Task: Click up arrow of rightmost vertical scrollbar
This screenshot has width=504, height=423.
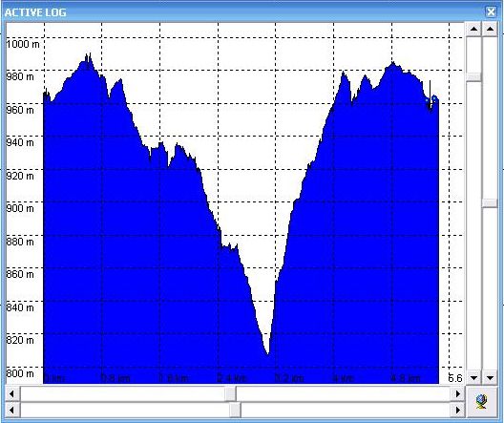Action: pos(490,30)
